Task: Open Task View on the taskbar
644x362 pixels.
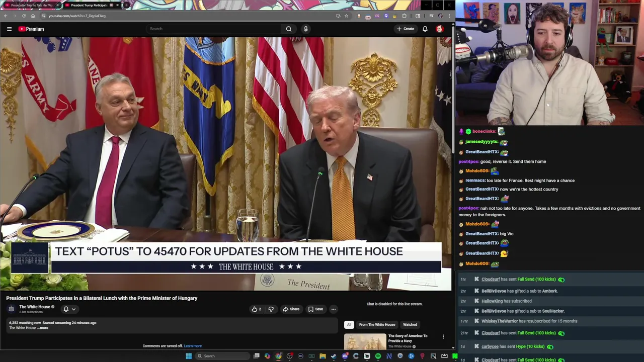Action: tap(257, 356)
